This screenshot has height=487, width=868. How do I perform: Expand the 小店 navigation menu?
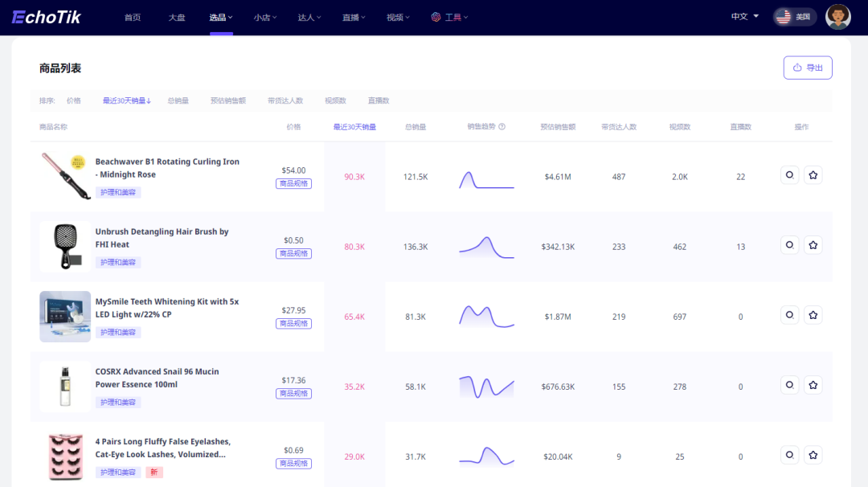(265, 17)
